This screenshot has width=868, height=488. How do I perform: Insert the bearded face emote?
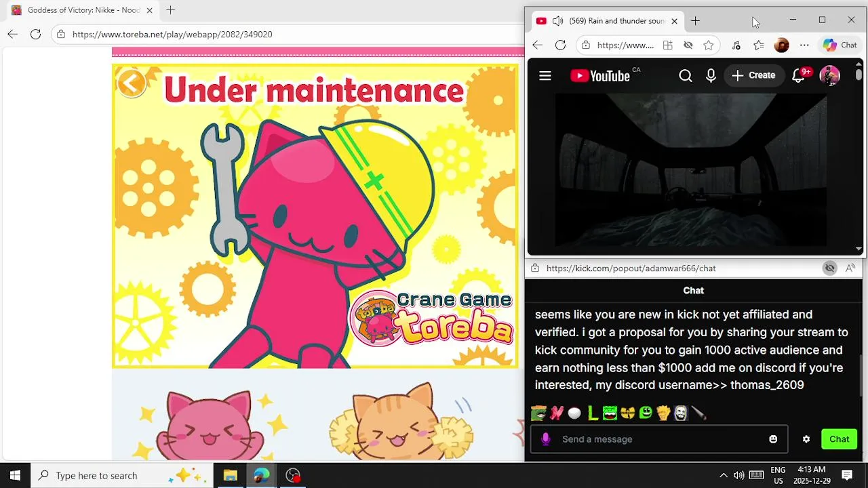pos(681,413)
